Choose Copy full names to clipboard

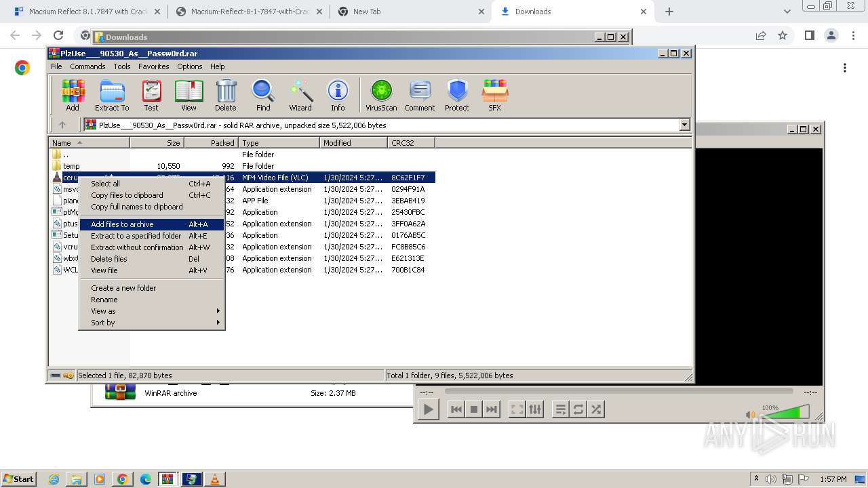coord(152,207)
